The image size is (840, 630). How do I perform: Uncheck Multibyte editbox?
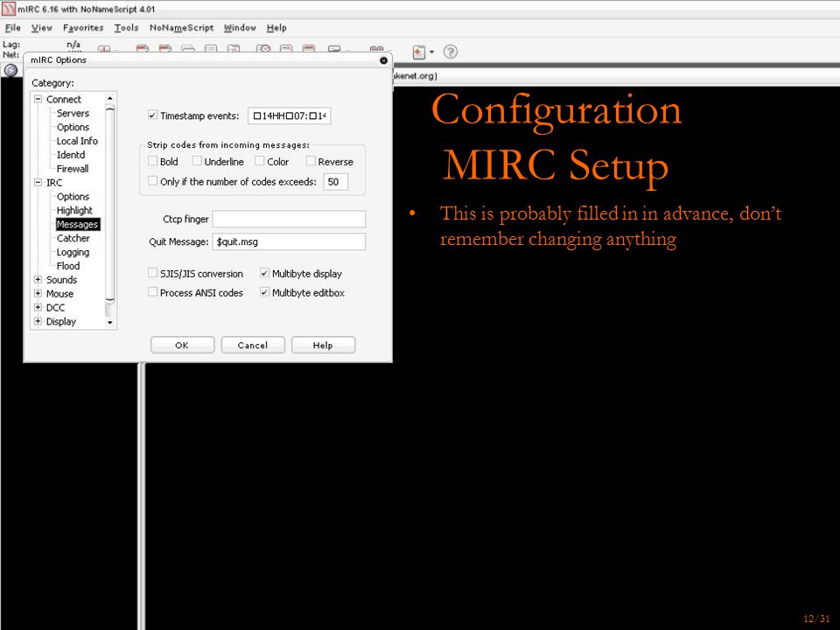coord(264,292)
